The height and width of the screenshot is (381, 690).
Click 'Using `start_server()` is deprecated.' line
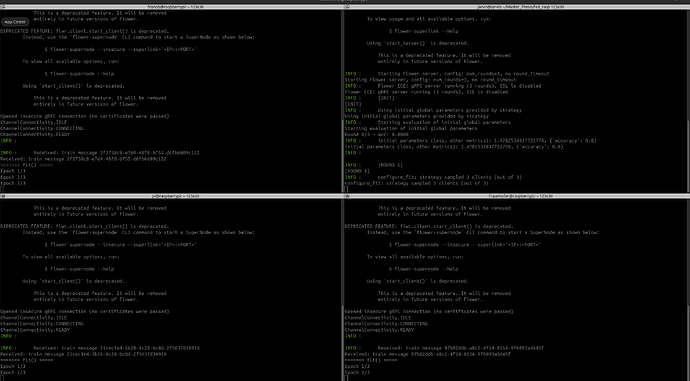[418, 43]
